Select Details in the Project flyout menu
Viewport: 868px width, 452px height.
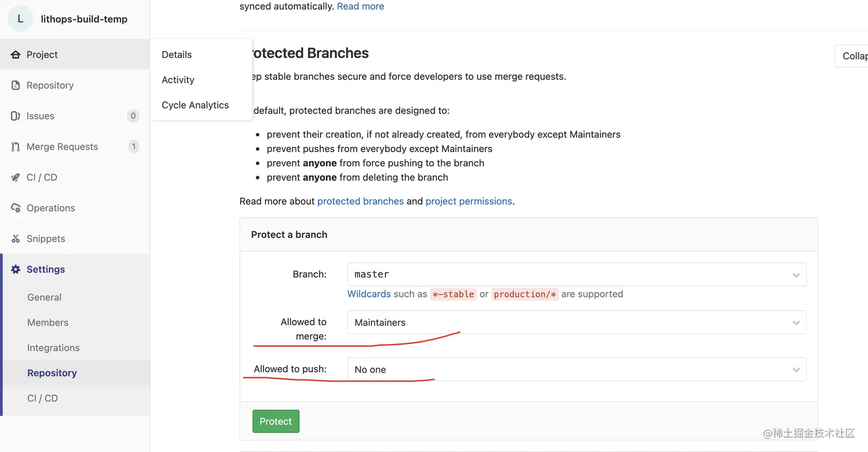click(177, 54)
